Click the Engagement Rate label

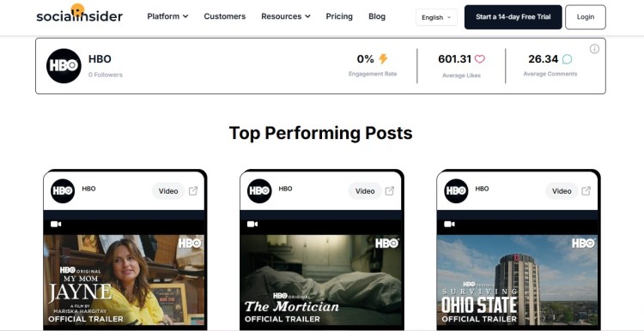373,74
